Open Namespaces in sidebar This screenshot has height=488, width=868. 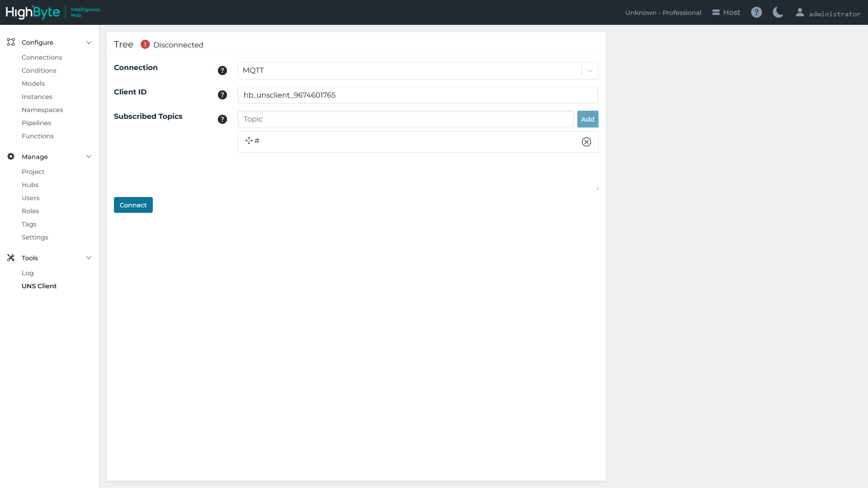pos(42,110)
